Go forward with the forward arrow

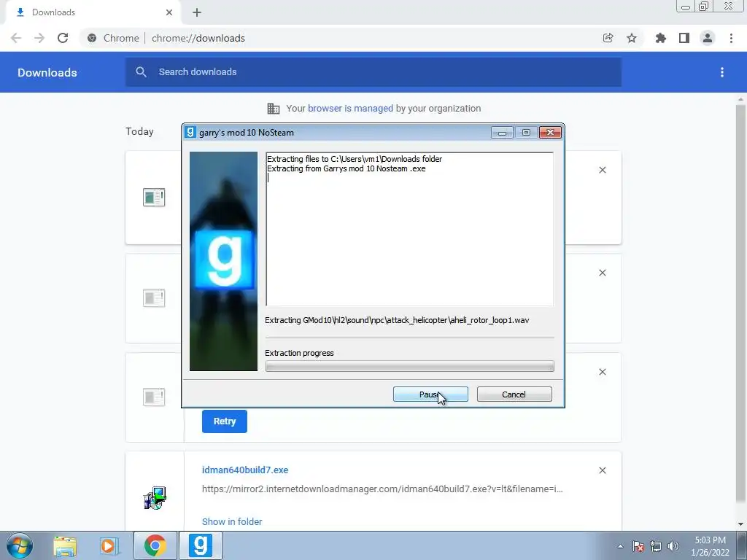click(x=39, y=38)
